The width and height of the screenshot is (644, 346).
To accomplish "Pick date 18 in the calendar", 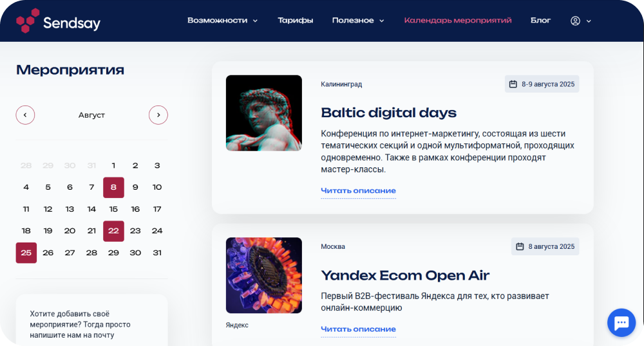I will (26, 231).
